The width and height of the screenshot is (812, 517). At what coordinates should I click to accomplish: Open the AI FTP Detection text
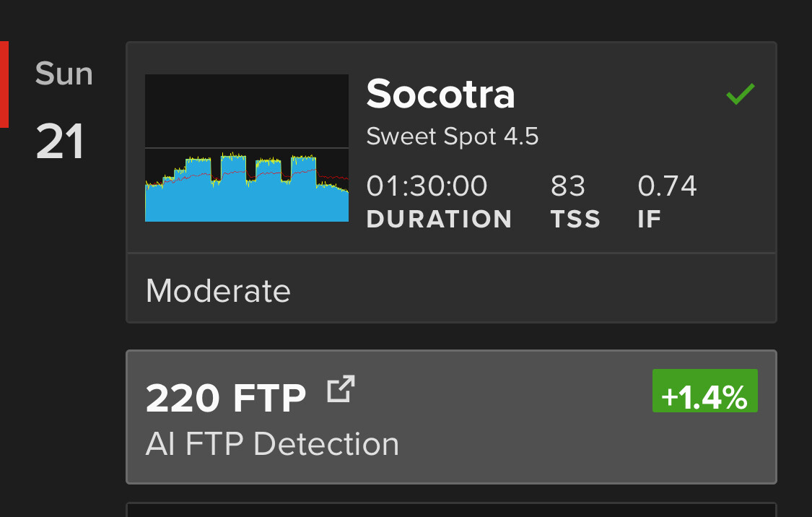click(x=272, y=444)
